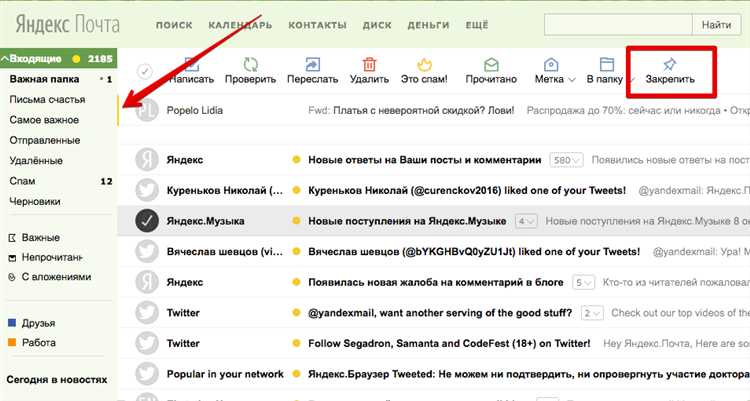The width and height of the screenshot is (750, 401).
Task: Click Twitter avatar on Куреньков Николай row
Action: coord(147,190)
